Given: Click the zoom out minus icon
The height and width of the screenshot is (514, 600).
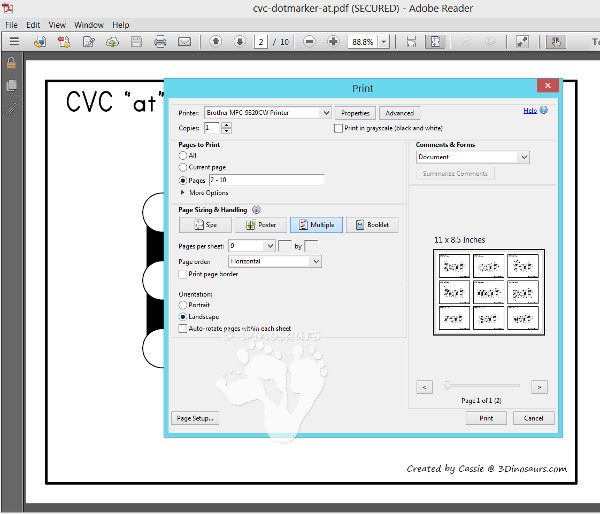Looking at the screenshot, I should pyautogui.click(x=308, y=42).
